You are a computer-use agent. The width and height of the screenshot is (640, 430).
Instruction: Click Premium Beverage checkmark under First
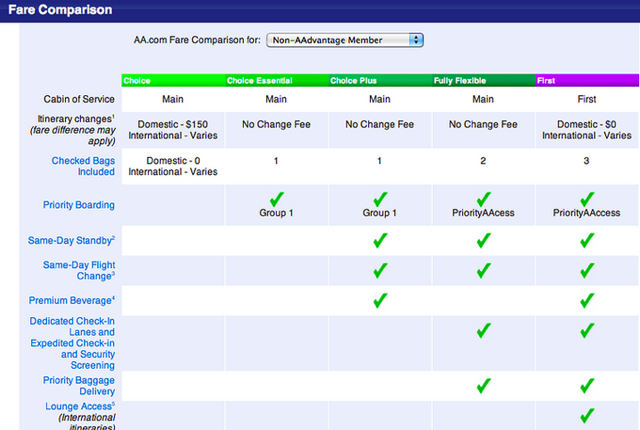click(x=587, y=300)
